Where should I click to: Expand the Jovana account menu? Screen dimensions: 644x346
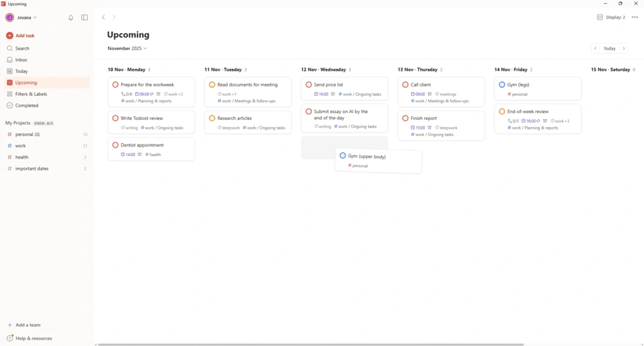click(x=27, y=18)
